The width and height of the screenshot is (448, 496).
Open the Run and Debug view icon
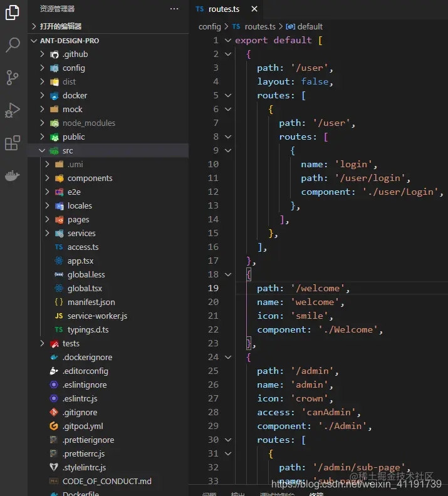pos(13,110)
